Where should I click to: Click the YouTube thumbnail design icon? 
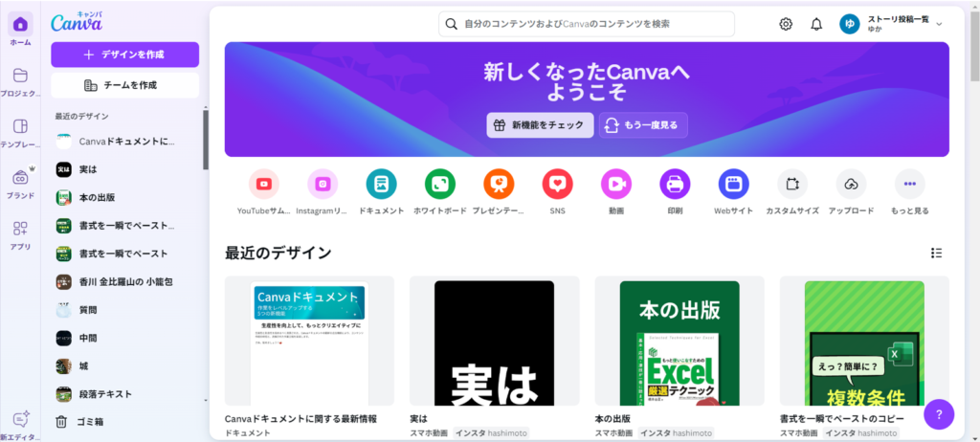[264, 184]
